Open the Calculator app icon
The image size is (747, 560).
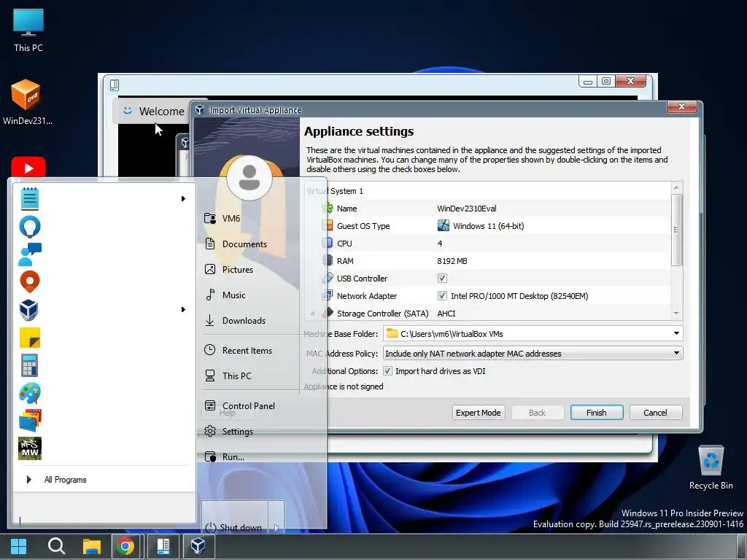(x=29, y=366)
